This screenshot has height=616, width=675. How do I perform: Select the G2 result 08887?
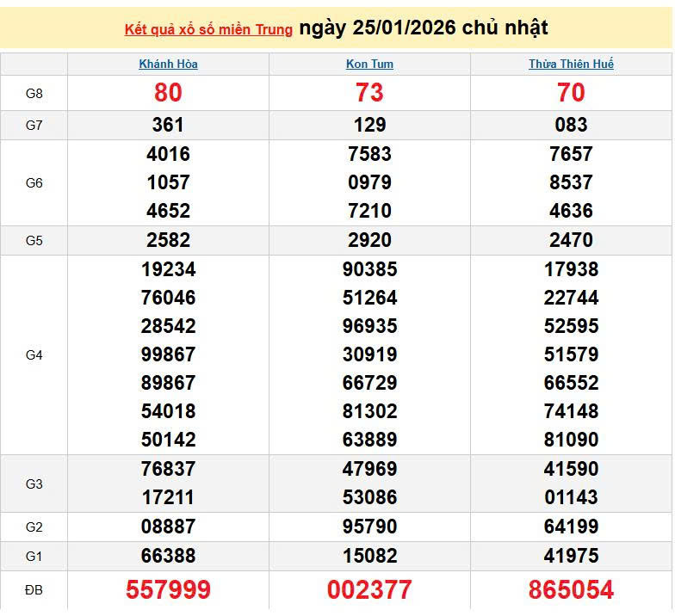pos(168,527)
